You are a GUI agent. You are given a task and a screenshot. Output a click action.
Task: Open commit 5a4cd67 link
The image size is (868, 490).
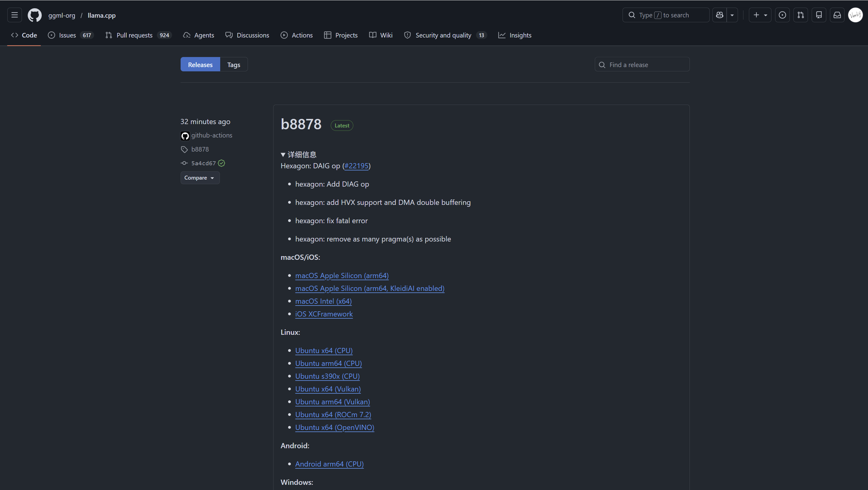pyautogui.click(x=203, y=163)
